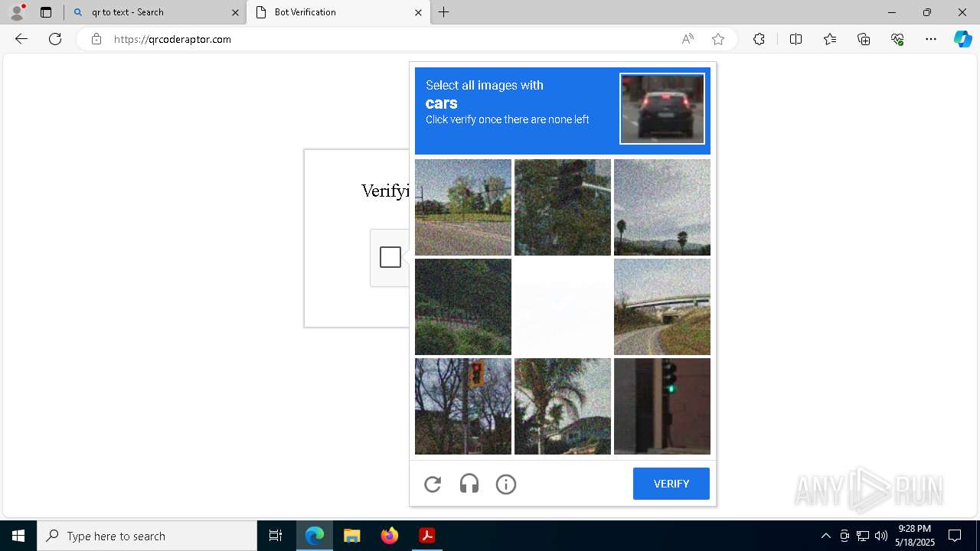Screen dimensions: 980x551
Task: View site information via the lock icon
Action: pos(96,39)
